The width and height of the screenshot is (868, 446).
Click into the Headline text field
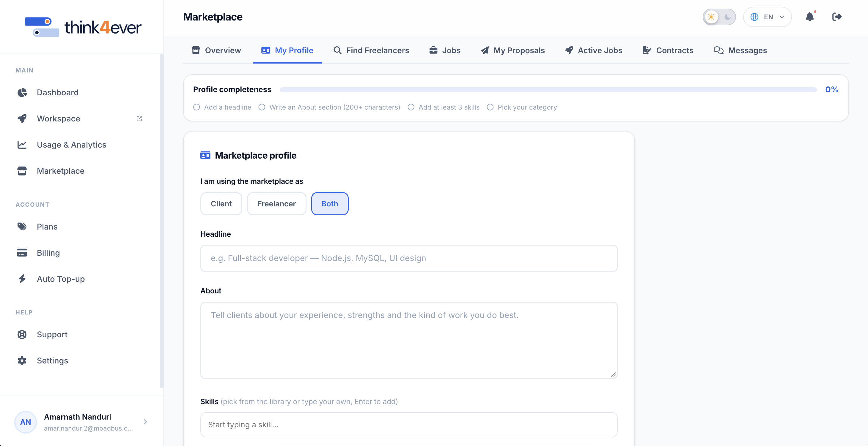tap(409, 258)
